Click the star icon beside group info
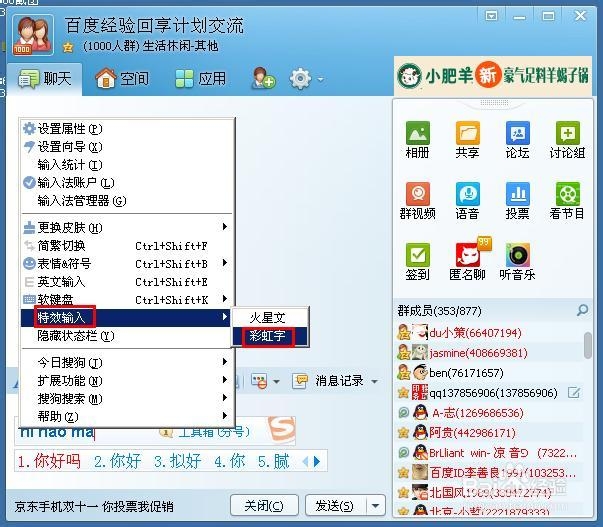This screenshot has height=527, width=603. click(68, 47)
